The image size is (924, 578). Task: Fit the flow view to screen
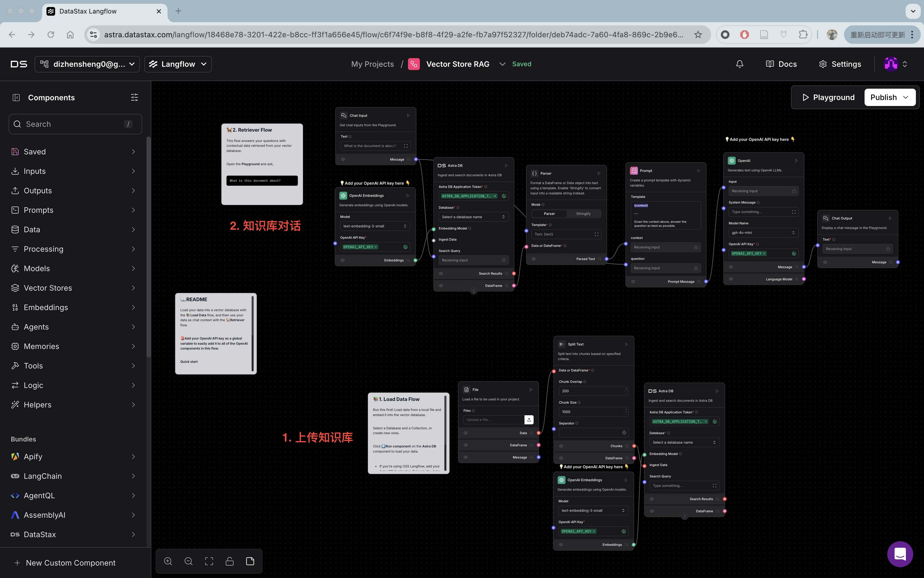[x=209, y=561]
